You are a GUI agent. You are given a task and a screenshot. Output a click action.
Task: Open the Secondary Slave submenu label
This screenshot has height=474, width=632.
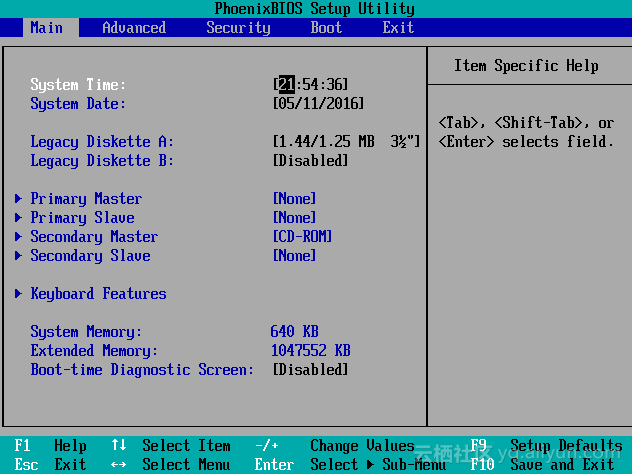91,256
